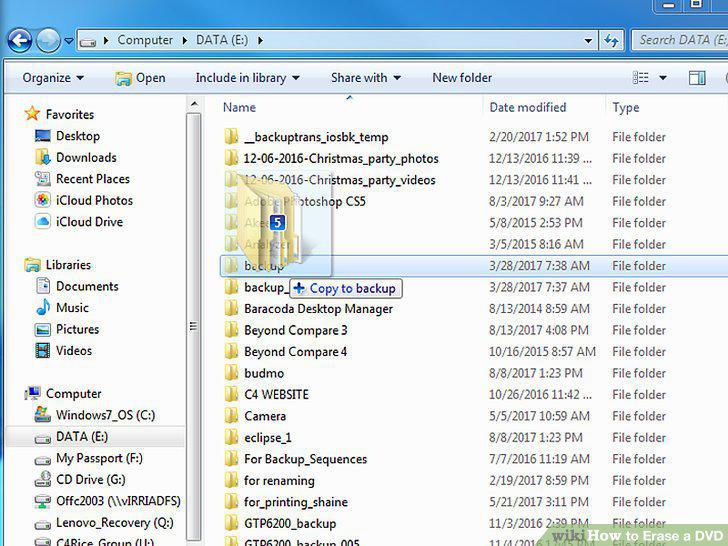Open the Share with menu

point(365,78)
